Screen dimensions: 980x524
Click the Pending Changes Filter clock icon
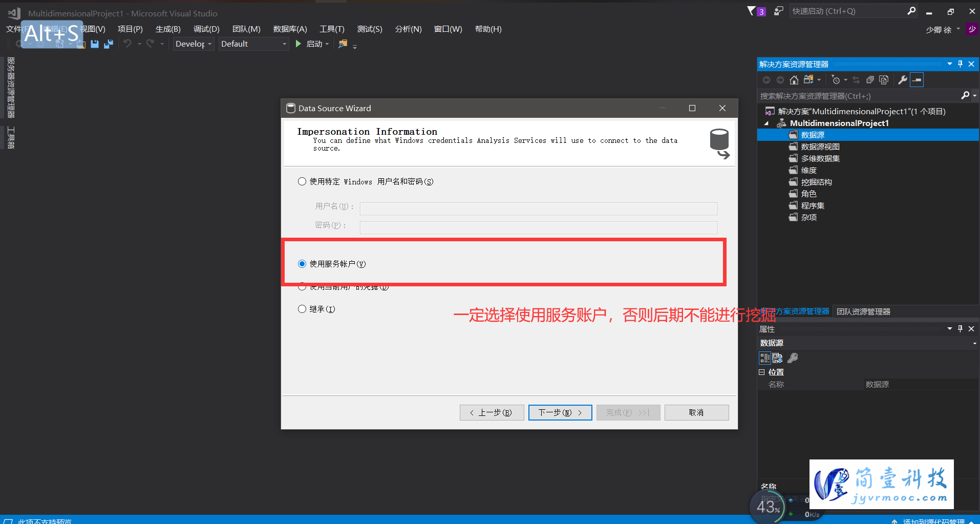[x=836, y=80]
